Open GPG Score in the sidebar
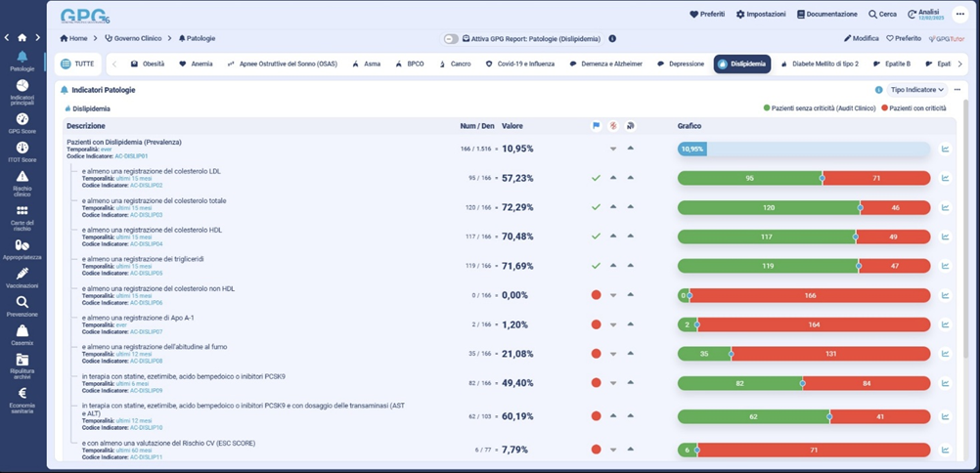Screen dimensions: 980x473 click(22, 121)
